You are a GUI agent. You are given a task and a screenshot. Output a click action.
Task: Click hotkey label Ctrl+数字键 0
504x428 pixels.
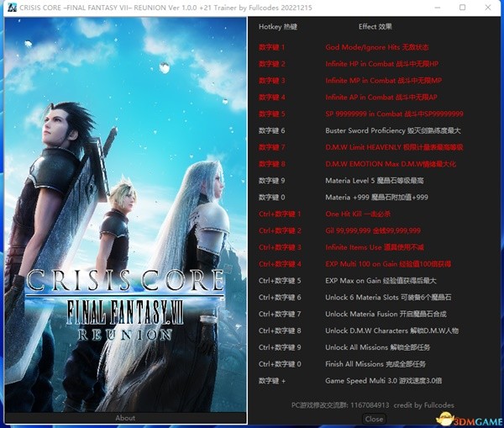click(280, 364)
